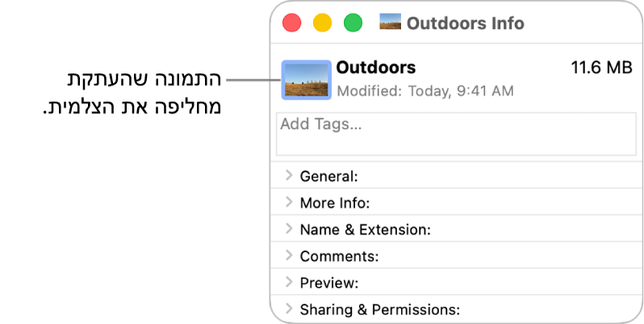Click the Name & Extension label
This screenshot has height=324, width=644.
pos(365,230)
